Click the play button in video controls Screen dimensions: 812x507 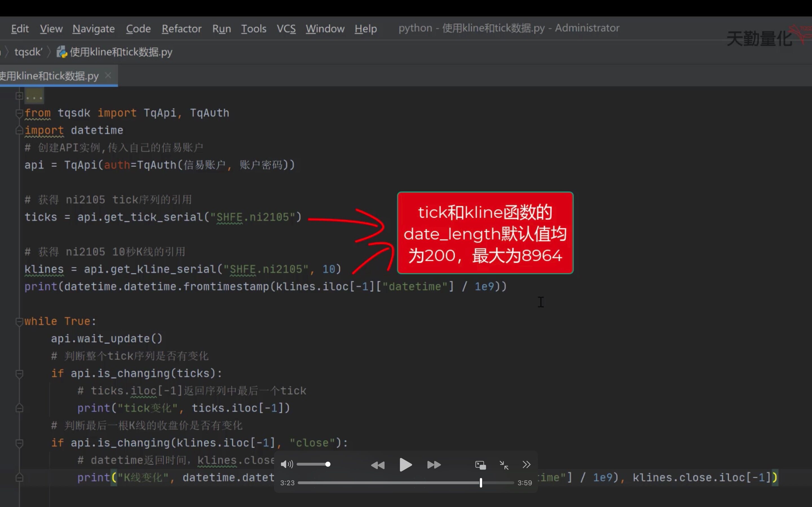pyautogui.click(x=405, y=465)
